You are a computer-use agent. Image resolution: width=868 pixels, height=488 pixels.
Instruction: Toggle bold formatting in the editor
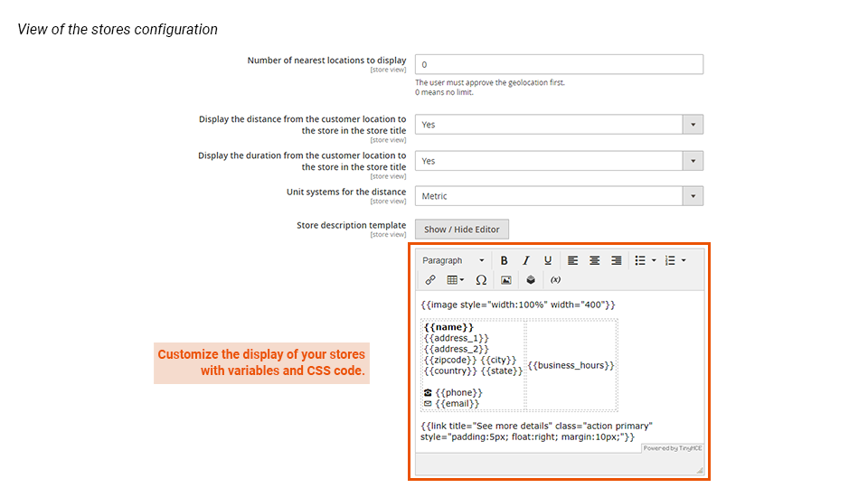click(x=505, y=260)
